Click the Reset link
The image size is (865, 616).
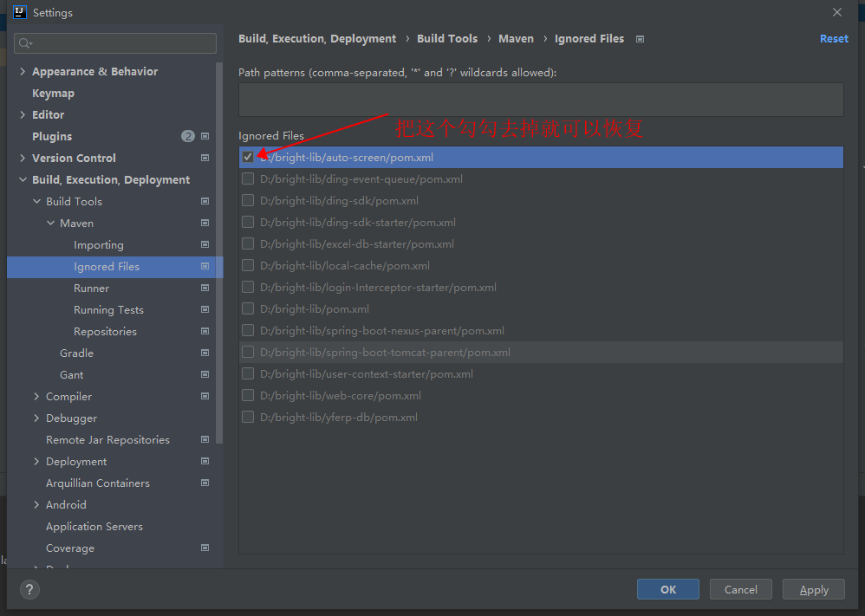(834, 39)
